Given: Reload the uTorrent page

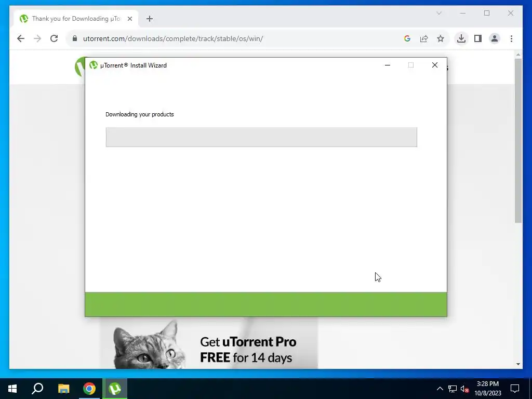Looking at the screenshot, I should [54, 38].
